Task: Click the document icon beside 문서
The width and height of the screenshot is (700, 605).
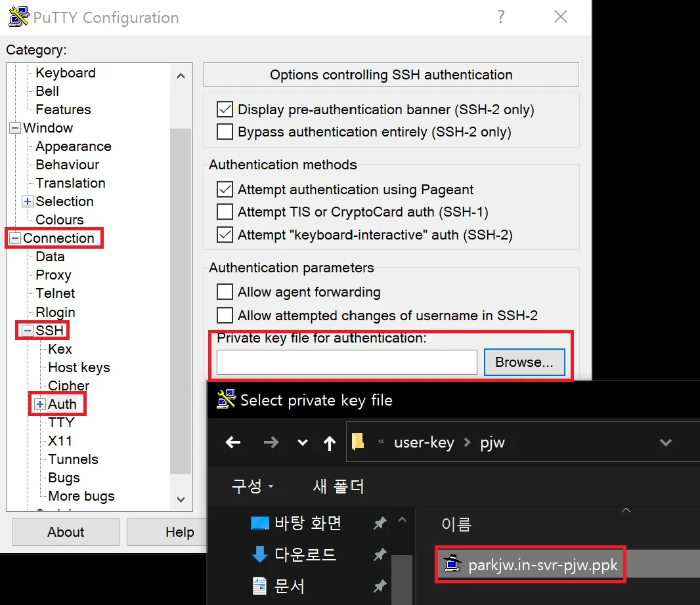Action: 259,586
